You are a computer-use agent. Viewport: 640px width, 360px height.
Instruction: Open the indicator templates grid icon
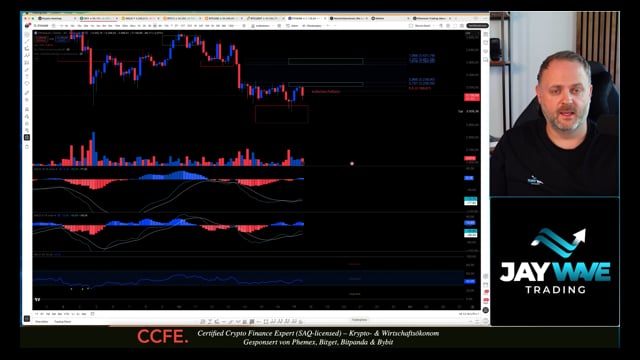(x=279, y=26)
